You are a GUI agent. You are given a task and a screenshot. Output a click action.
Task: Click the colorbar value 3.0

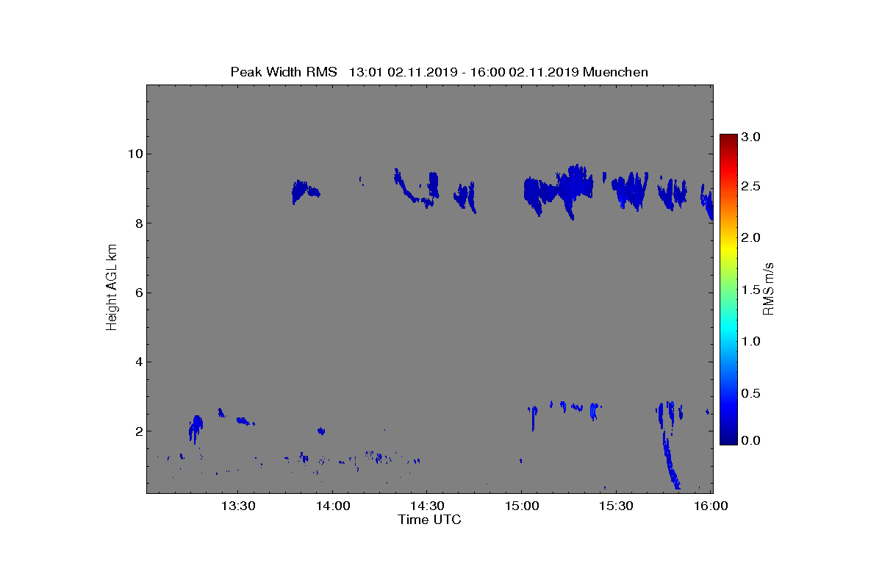point(751,137)
